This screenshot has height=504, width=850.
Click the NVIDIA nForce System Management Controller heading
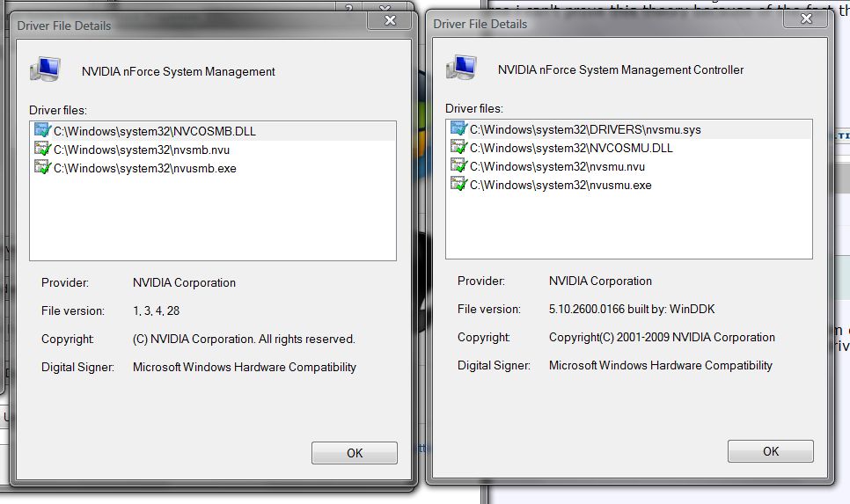coord(620,69)
